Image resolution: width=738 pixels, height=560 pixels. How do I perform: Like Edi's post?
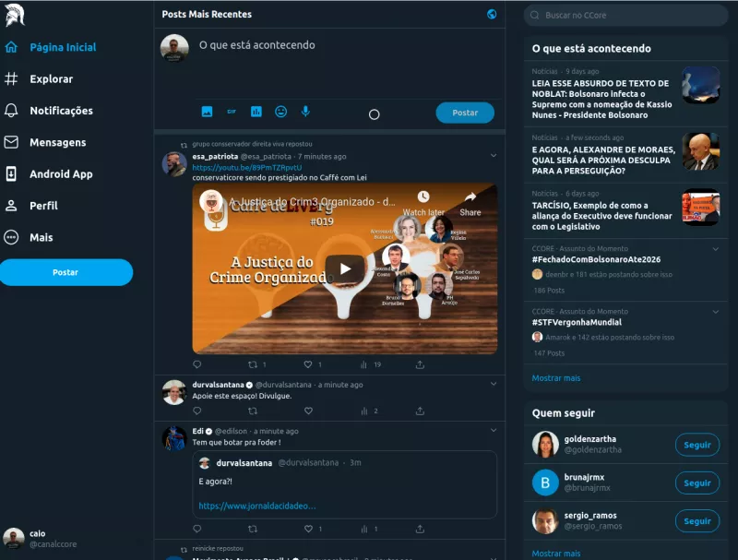308,529
